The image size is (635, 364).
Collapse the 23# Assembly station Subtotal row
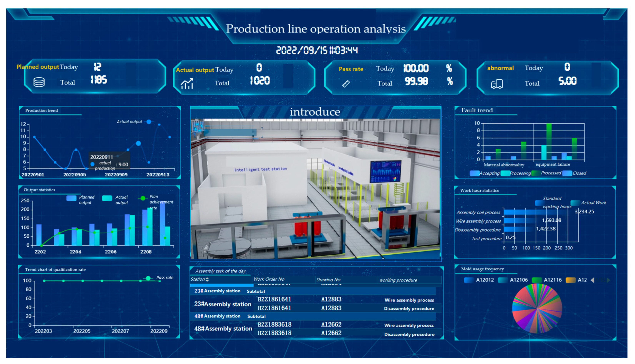click(x=217, y=291)
